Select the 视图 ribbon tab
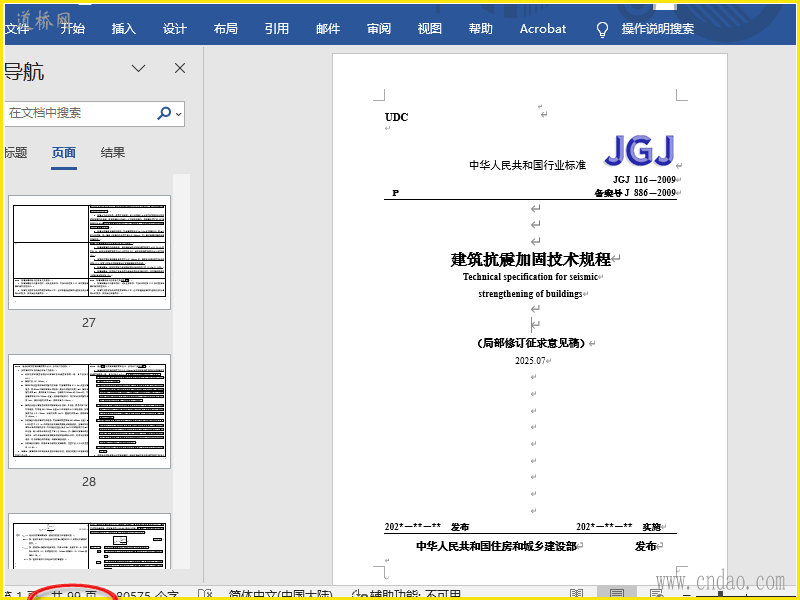The width and height of the screenshot is (800, 600). coord(430,29)
